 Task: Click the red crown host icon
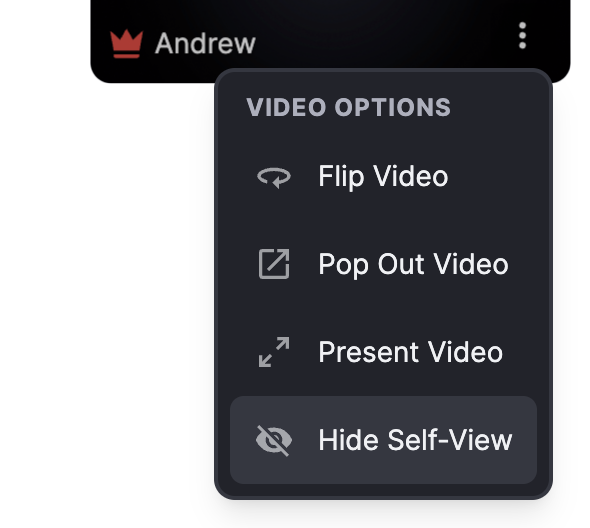(126, 44)
